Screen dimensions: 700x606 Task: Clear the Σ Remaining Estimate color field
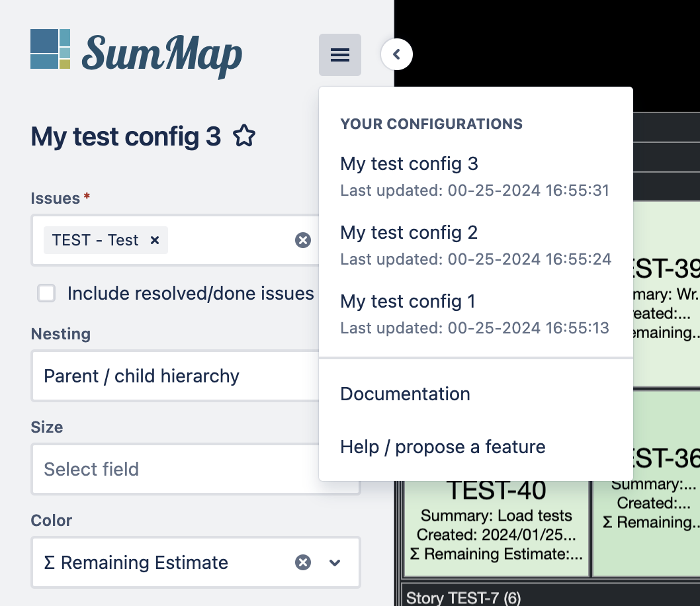pyautogui.click(x=302, y=562)
